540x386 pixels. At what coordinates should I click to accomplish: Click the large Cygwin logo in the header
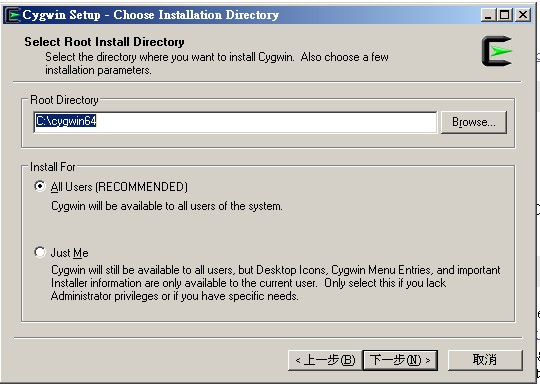tap(497, 51)
